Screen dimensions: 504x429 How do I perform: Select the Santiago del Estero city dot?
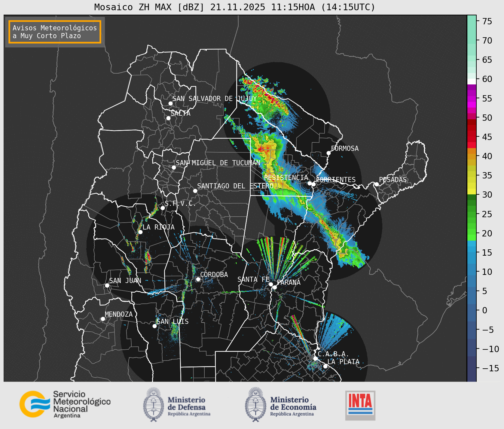coord(195,191)
